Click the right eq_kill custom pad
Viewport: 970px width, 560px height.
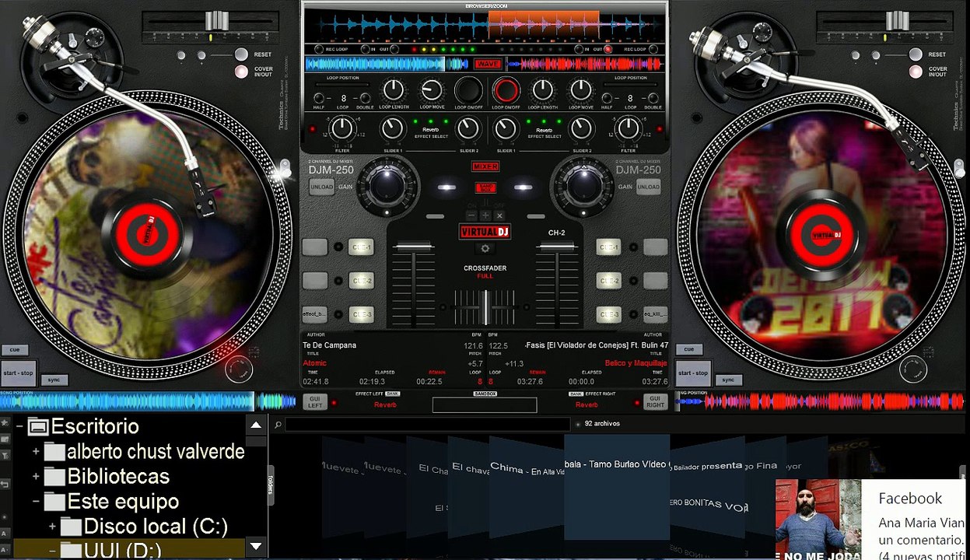tap(655, 314)
